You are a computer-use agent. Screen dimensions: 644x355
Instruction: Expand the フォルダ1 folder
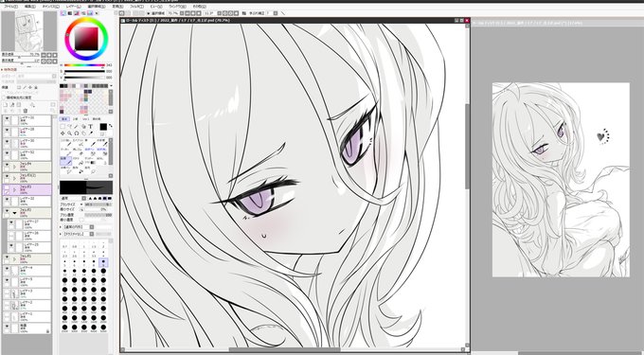(14, 259)
